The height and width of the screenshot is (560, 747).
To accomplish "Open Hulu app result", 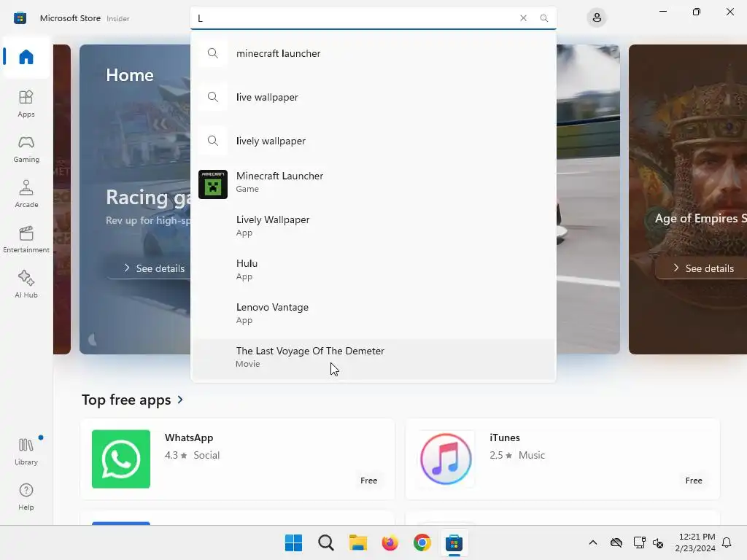I will tap(373, 270).
